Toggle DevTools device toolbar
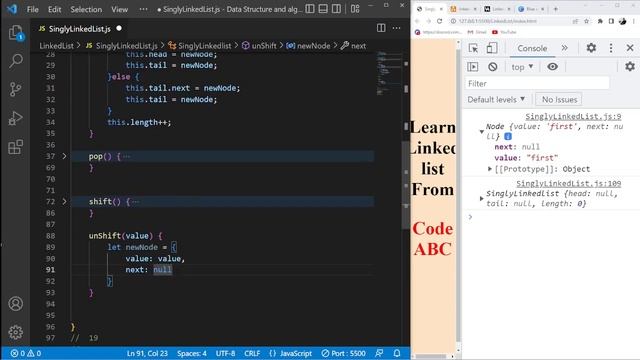The height and width of the screenshot is (360, 640). [492, 48]
